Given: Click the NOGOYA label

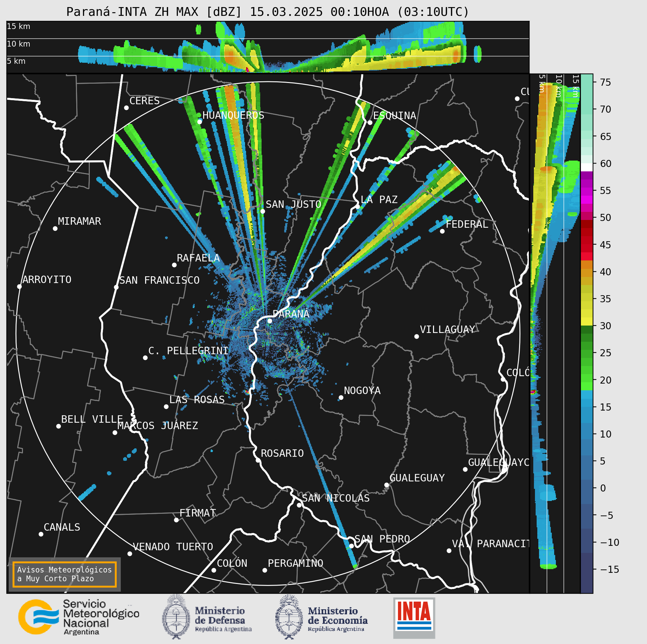Looking at the screenshot, I should [362, 390].
